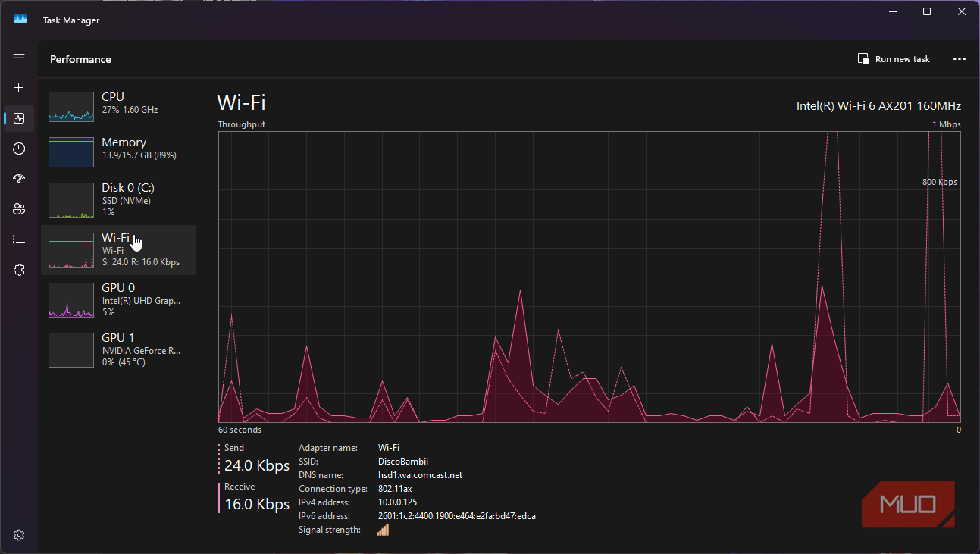980x554 pixels.
Task: Click the Performance page heading
Action: tap(80, 59)
